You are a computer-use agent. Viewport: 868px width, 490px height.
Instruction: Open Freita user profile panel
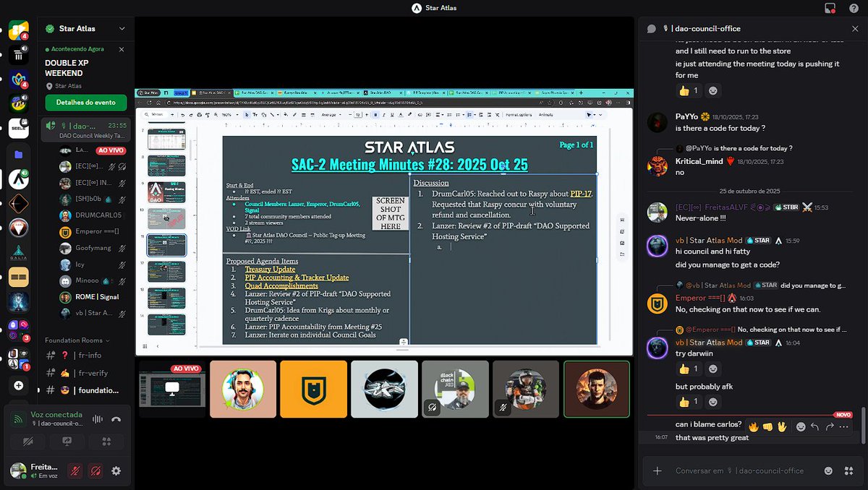tap(35, 471)
